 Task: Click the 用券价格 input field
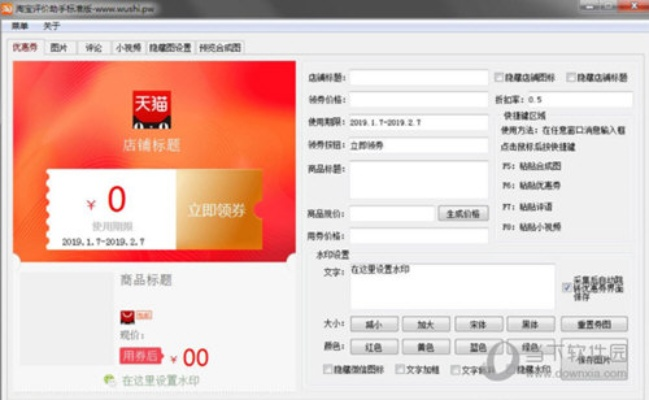[x=418, y=236]
